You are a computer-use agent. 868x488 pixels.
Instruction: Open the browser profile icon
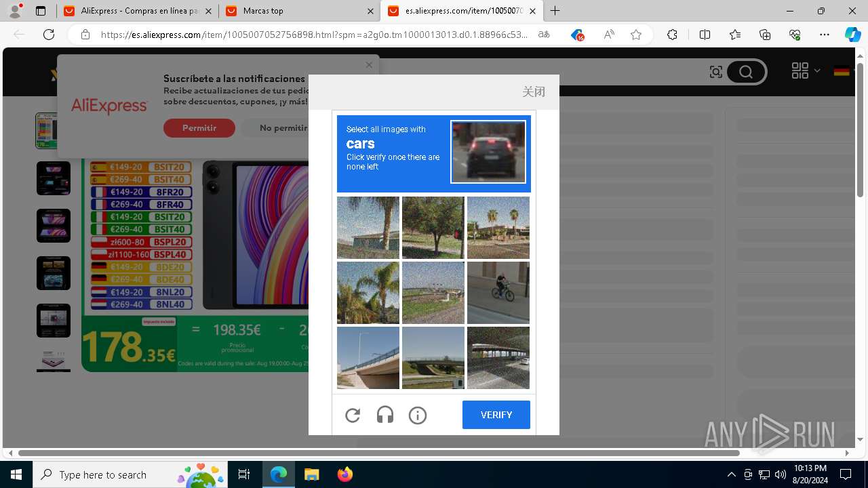[x=15, y=11]
